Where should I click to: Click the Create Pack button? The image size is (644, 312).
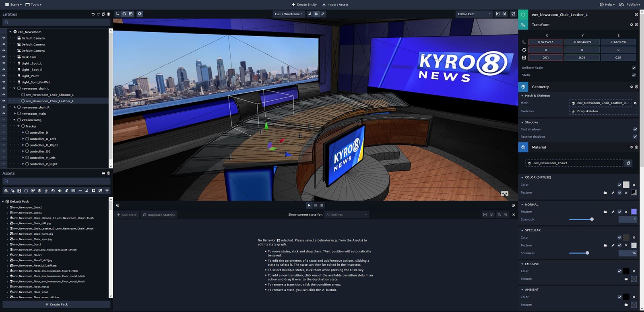(x=56, y=304)
